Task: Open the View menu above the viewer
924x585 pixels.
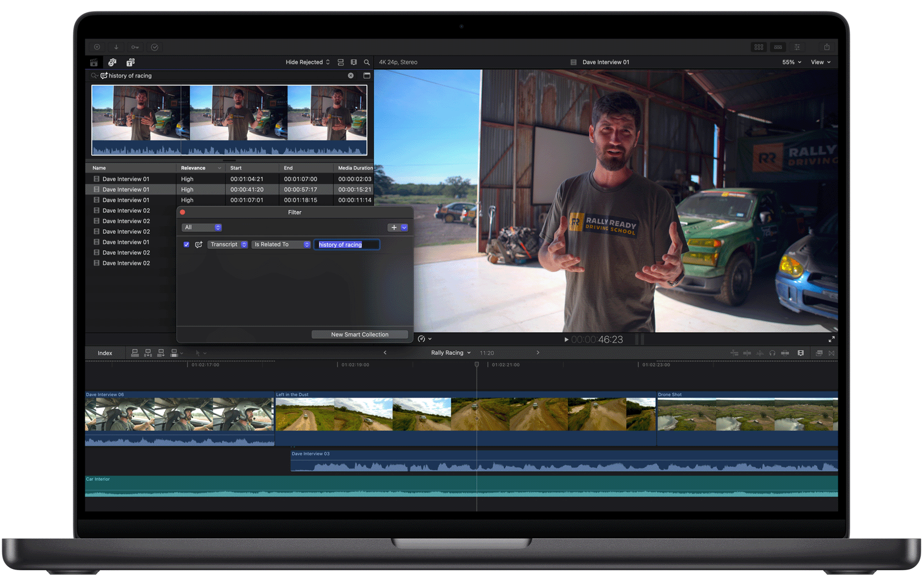Action: 820,62
